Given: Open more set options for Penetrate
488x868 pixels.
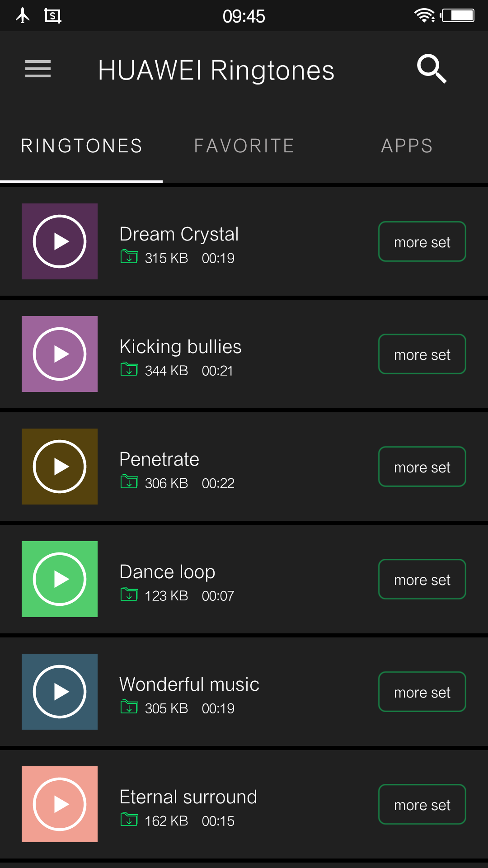Looking at the screenshot, I should [x=422, y=467].
